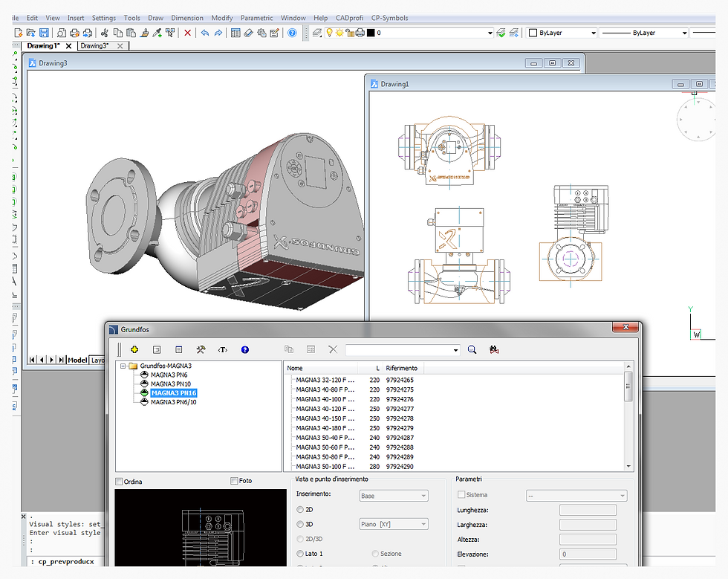This screenshot has width=728, height=579.
Task: Select the Sezione radio button
Action: click(x=375, y=554)
